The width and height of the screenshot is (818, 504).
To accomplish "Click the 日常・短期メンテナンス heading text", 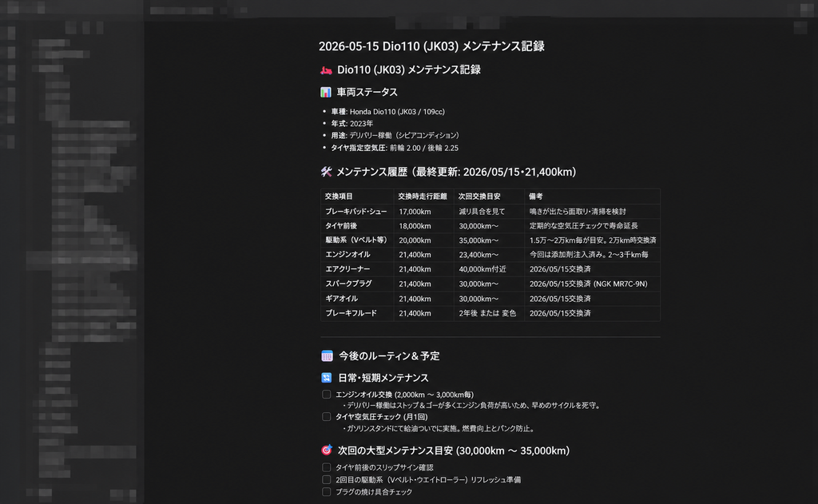I will [383, 378].
